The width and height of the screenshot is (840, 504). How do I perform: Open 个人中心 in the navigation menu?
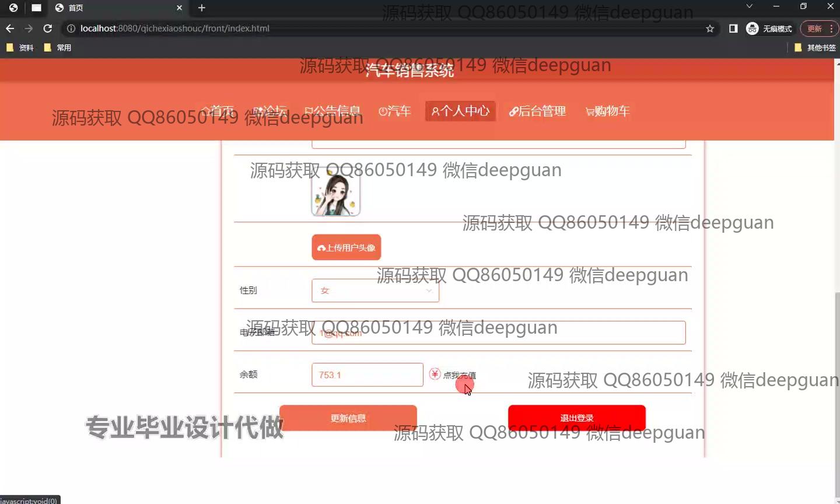point(460,111)
